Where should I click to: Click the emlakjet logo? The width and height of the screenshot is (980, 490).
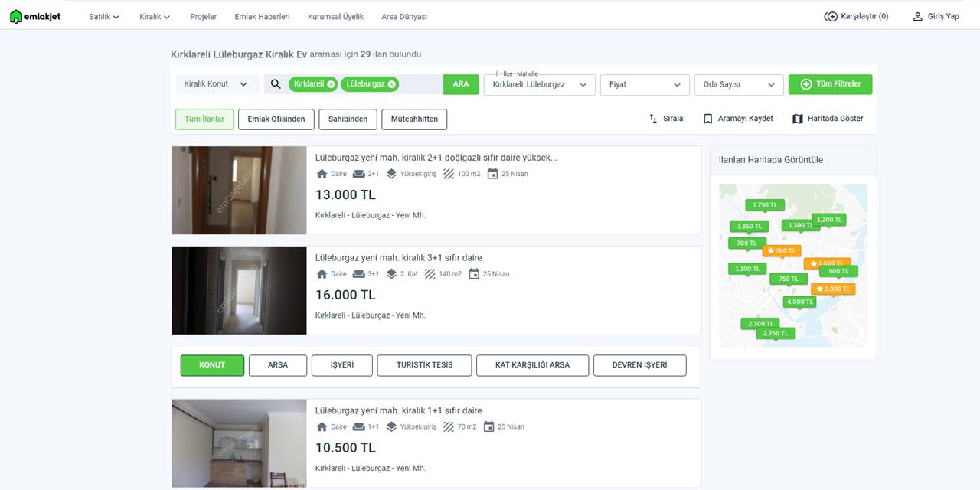(35, 17)
